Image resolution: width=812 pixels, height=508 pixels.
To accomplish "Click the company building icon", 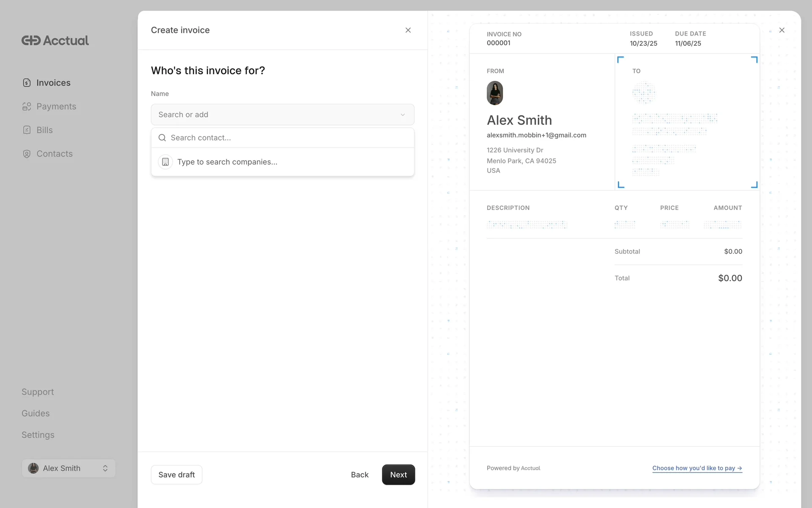I will click(x=165, y=162).
